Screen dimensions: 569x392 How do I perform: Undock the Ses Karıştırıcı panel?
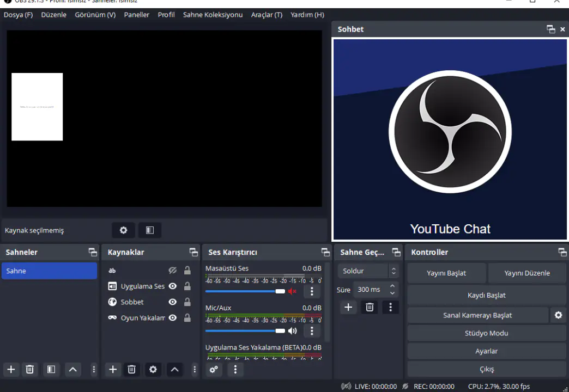click(x=325, y=253)
